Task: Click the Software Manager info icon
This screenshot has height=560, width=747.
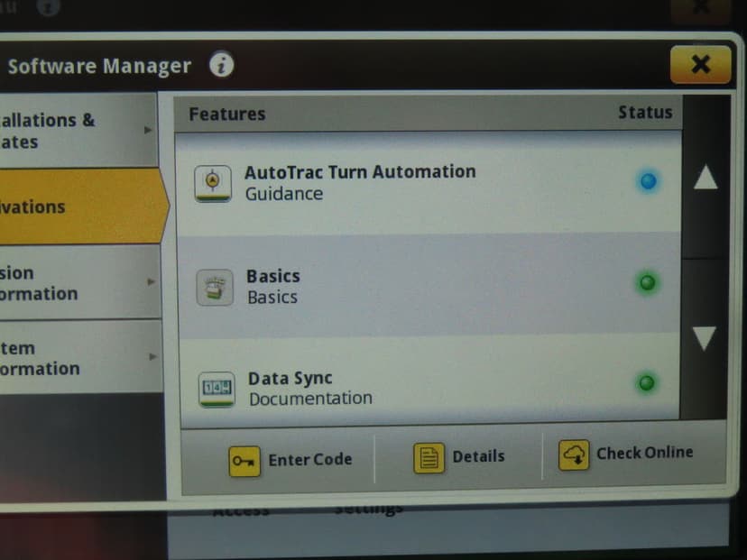Action: coord(222,66)
